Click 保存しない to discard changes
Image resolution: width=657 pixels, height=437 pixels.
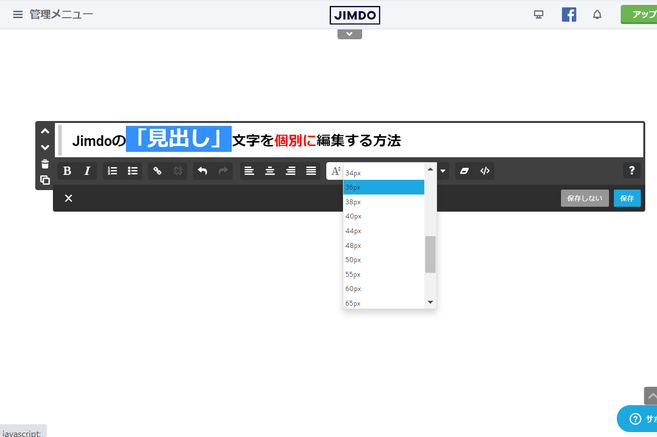coord(585,198)
